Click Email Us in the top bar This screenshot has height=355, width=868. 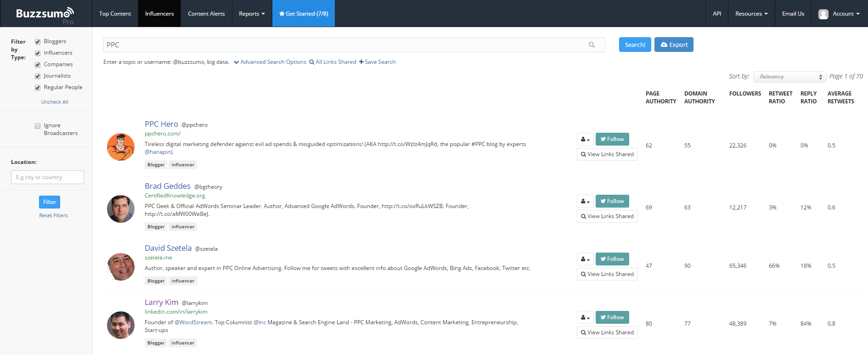[x=793, y=14]
